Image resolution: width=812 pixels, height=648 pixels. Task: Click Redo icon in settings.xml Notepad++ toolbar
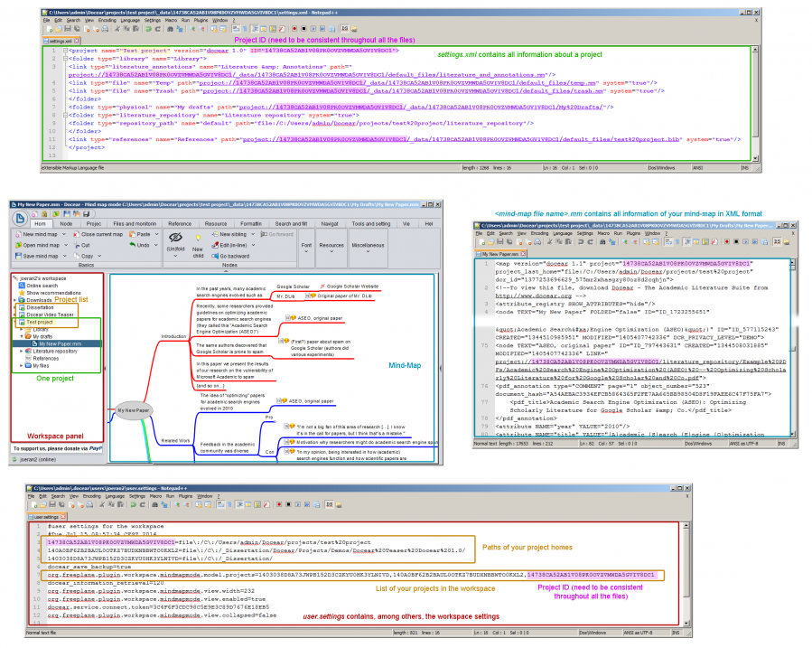[157, 29]
